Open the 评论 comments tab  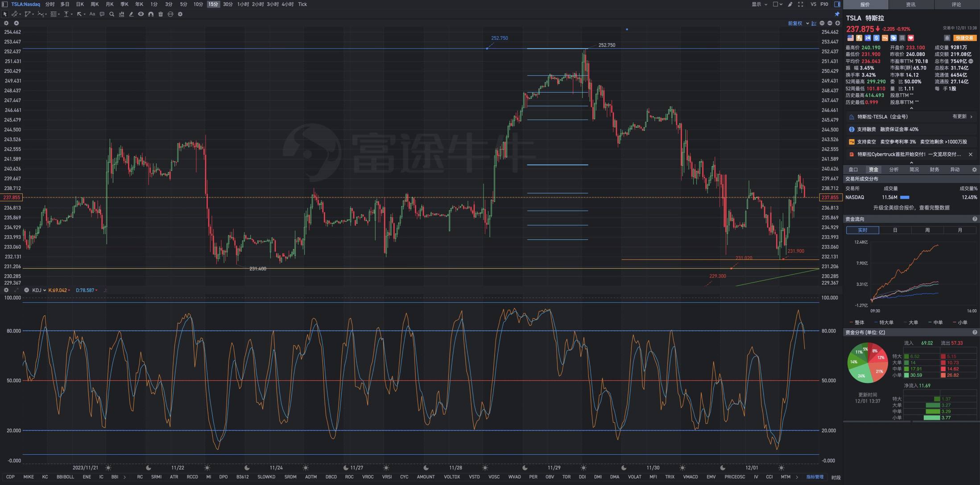click(x=956, y=4)
